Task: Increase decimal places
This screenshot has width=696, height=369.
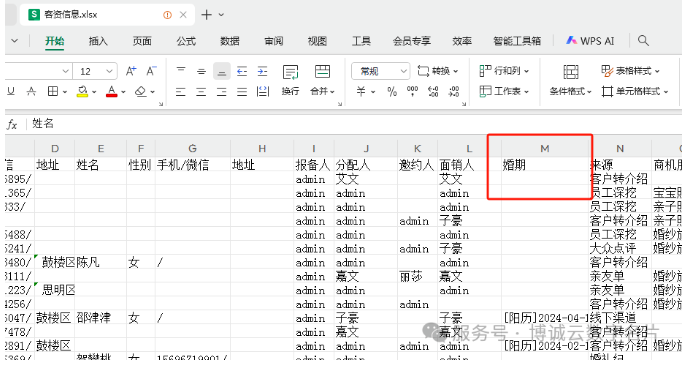Action: click(433, 91)
